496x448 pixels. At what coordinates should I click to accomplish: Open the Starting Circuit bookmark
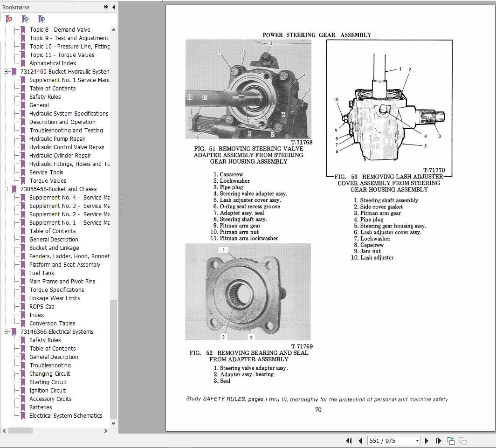coord(48,382)
